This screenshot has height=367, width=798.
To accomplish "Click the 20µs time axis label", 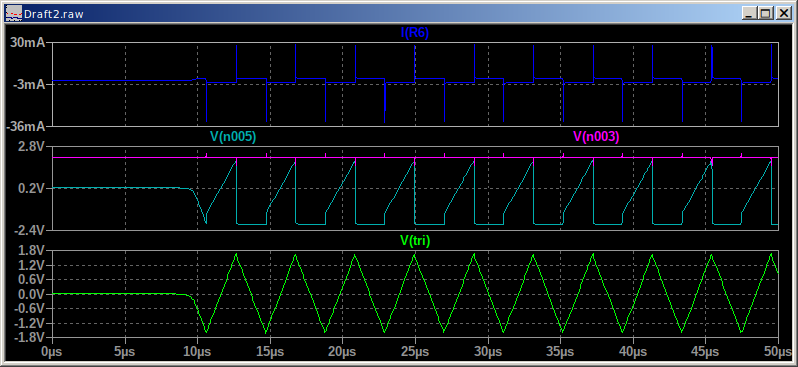I will (x=343, y=352).
